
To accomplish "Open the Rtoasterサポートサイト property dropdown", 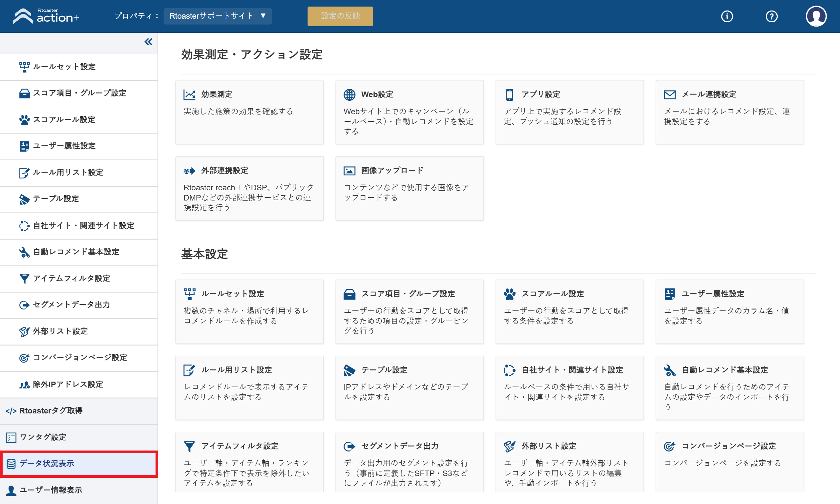I will 218,16.
